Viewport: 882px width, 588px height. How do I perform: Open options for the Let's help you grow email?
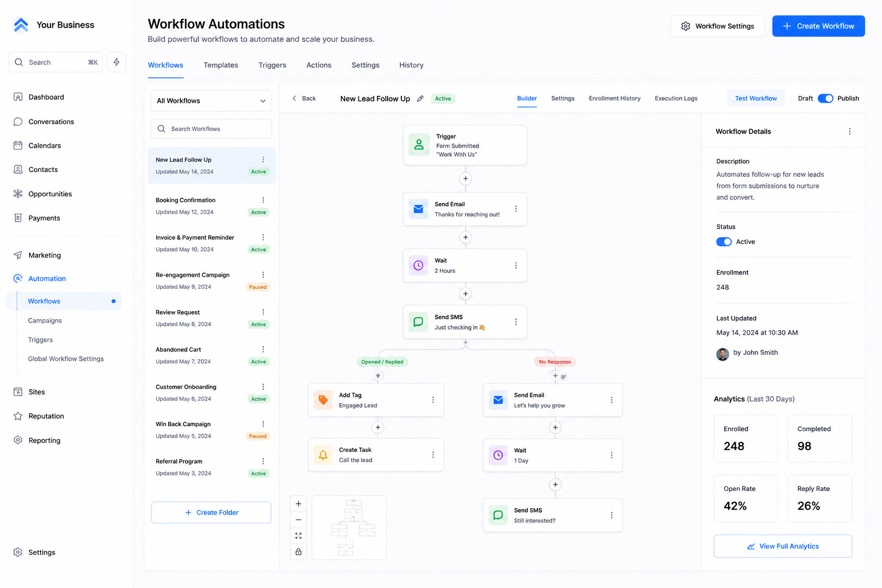[x=612, y=400]
